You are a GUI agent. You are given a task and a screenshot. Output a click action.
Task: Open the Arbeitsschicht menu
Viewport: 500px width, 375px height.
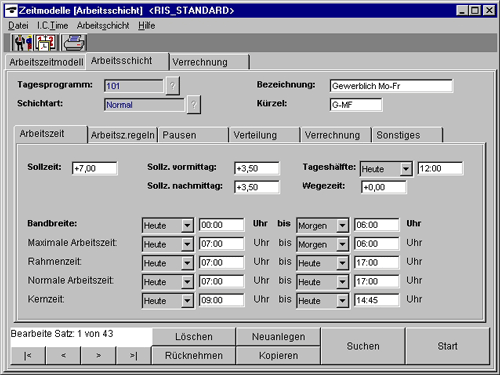[103, 25]
